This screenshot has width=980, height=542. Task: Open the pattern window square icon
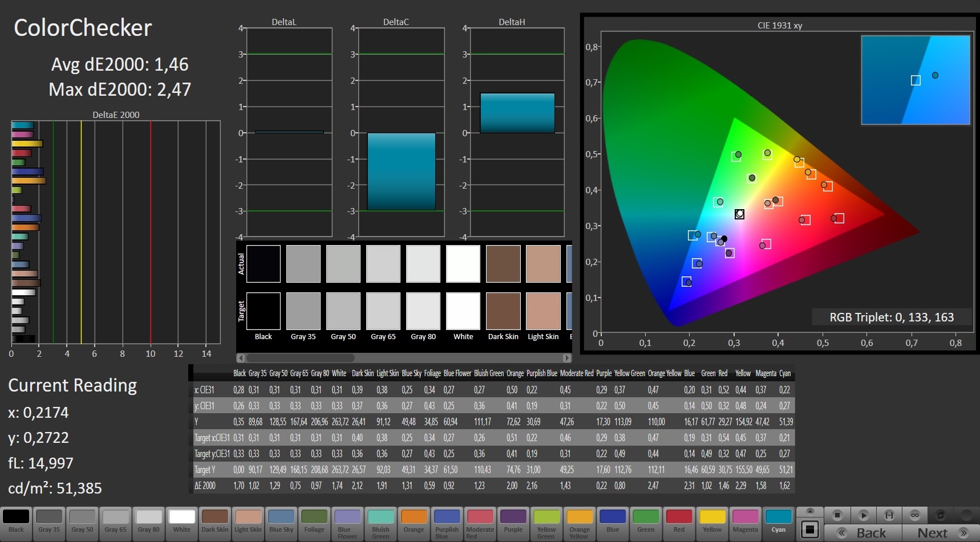click(x=810, y=529)
